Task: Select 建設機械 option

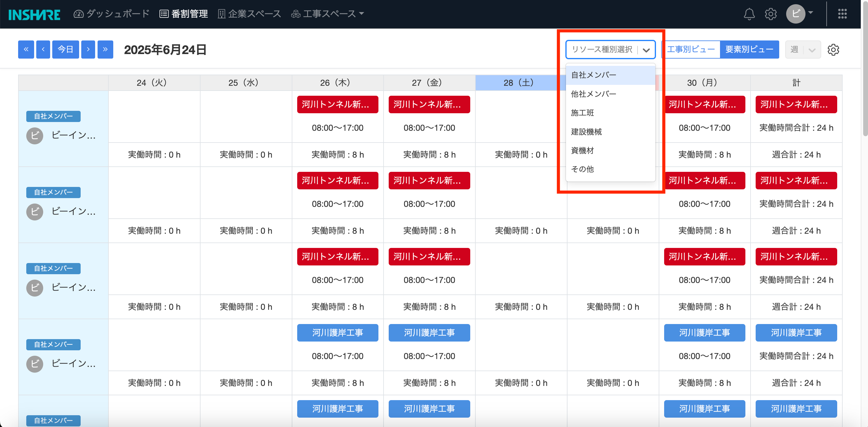Action: tap(611, 132)
